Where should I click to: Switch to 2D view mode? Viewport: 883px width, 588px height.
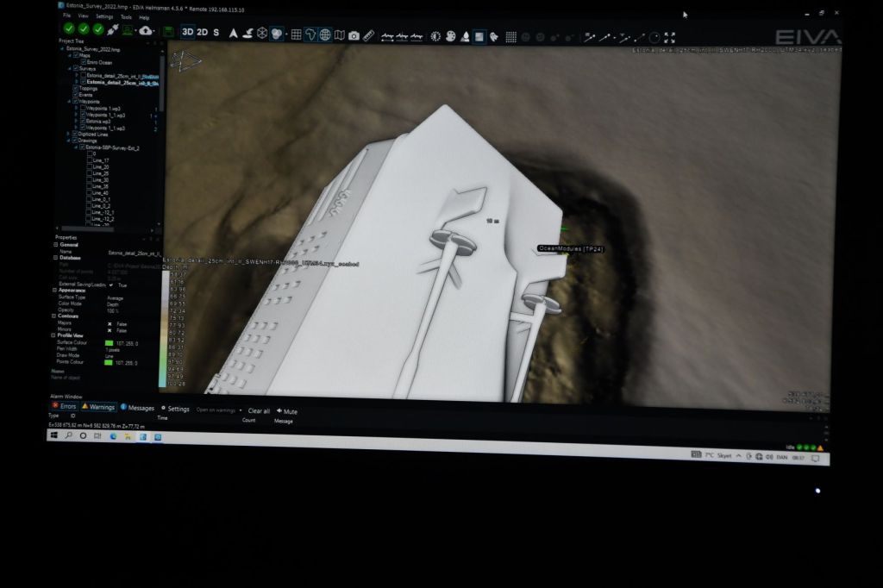(x=202, y=33)
